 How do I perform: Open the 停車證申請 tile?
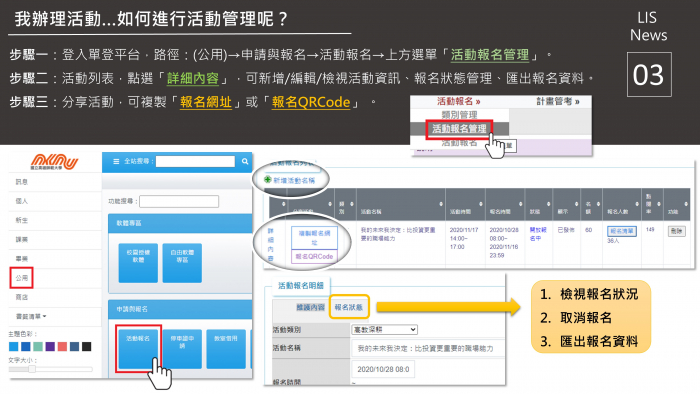[182, 348]
